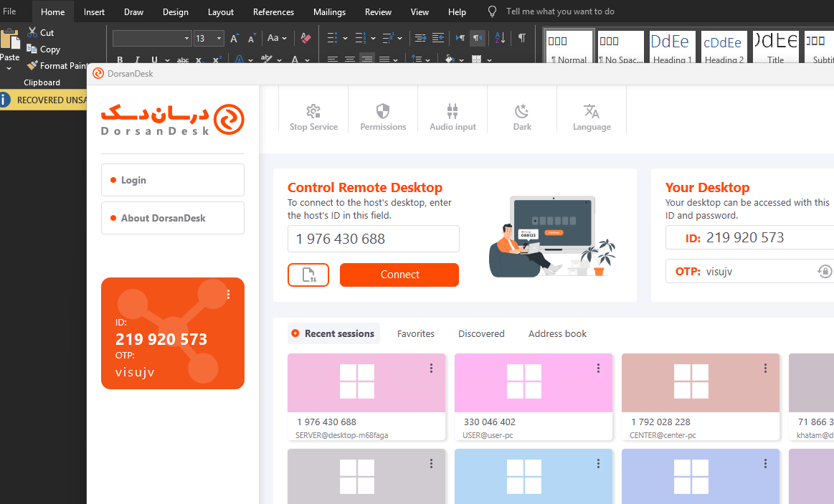Open the Discovered tab in DorsanDesk
Screen dimensions: 834x504
(x=481, y=333)
